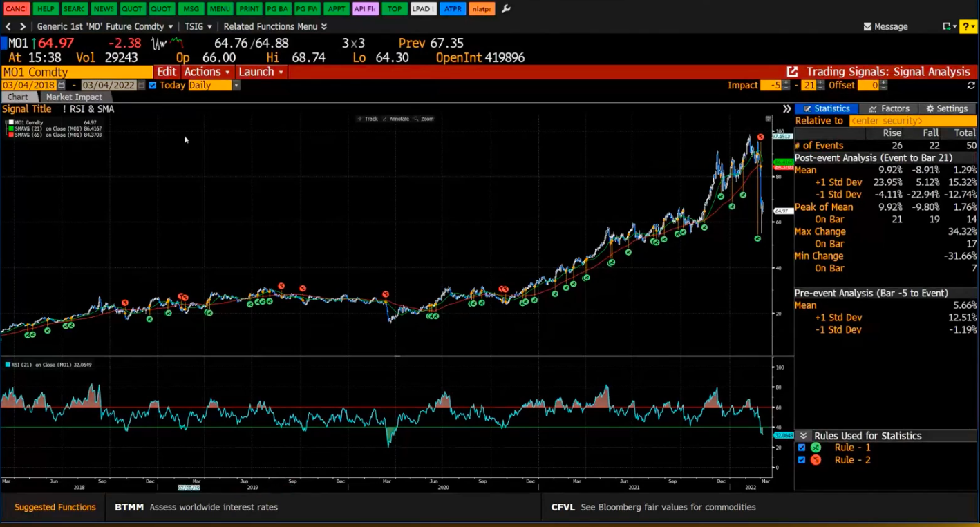Open the Settings tab
980x527 pixels.
pos(947,108)
